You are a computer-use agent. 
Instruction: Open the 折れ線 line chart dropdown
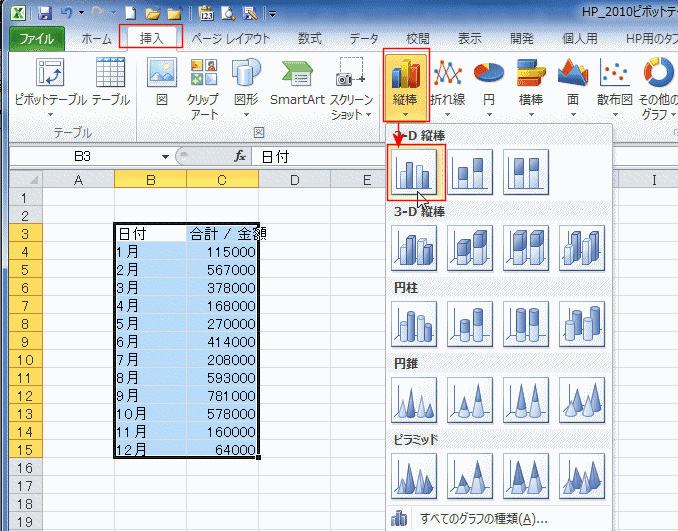[447, 86]
